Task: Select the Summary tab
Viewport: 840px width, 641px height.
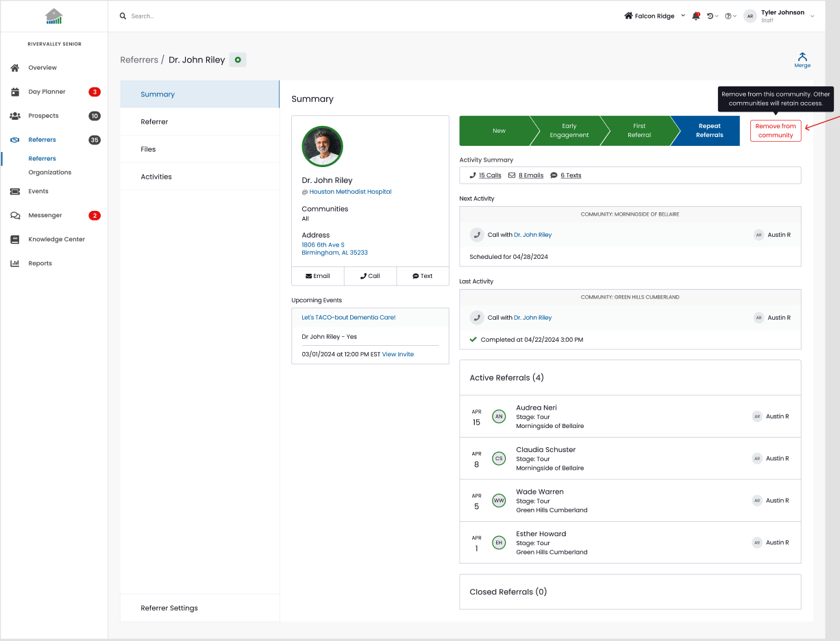Action: [199, 95]
